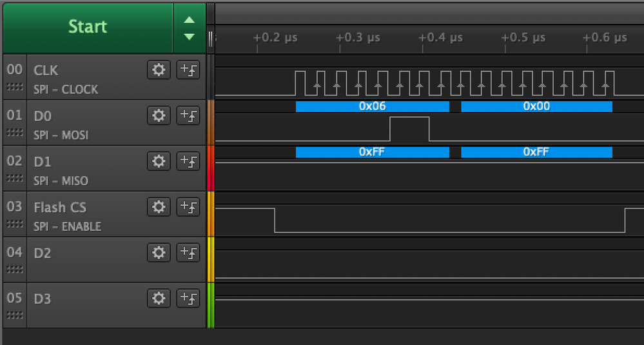This screenshot has width=644, height=345.
Task: Set trigger edge icon on D2 channel
Action: [188, 252]
